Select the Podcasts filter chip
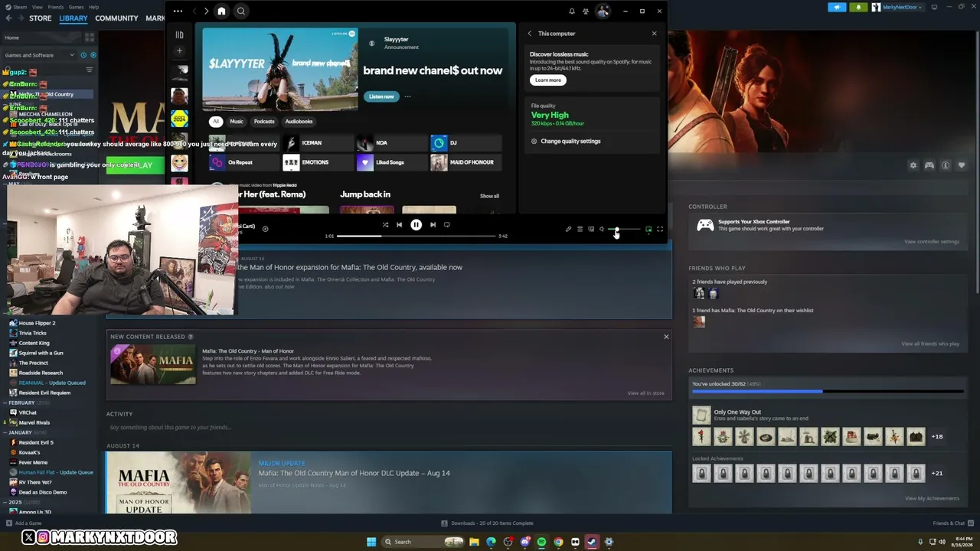Viewport: 980px width, 551px height. 264,122
